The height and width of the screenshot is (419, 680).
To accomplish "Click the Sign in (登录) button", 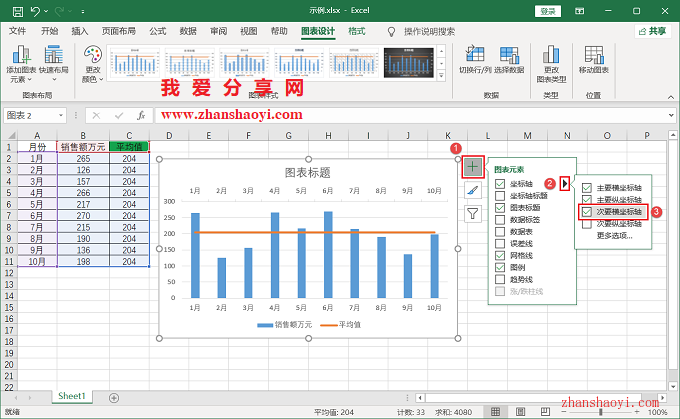I will click(x=548, y=11).
